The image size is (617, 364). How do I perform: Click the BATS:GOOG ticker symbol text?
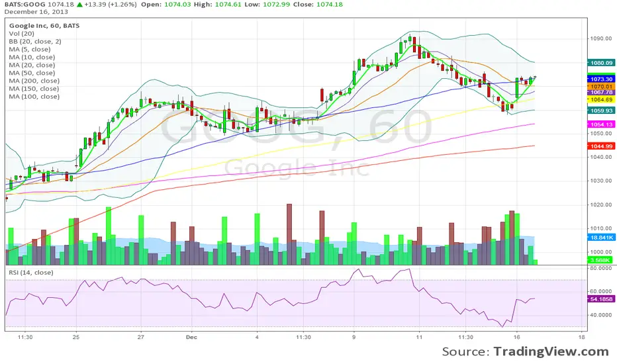coord(25,5)
